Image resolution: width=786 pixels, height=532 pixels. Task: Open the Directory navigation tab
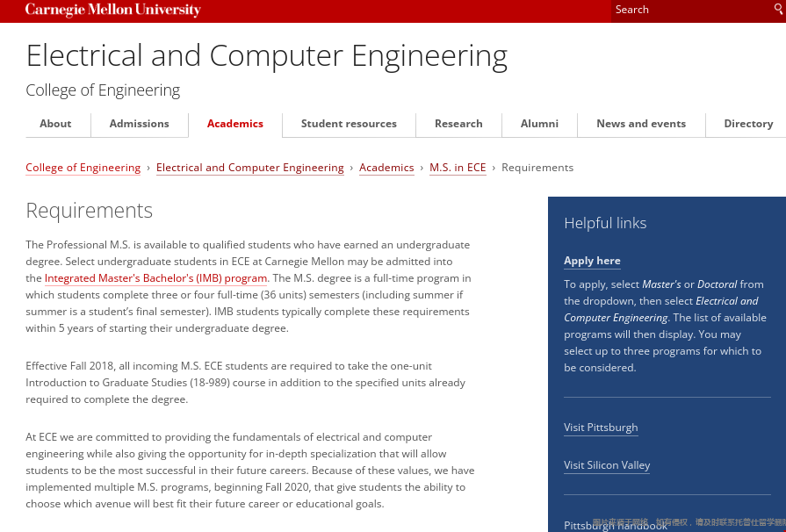pyautogui.click(x=748, y=124)
